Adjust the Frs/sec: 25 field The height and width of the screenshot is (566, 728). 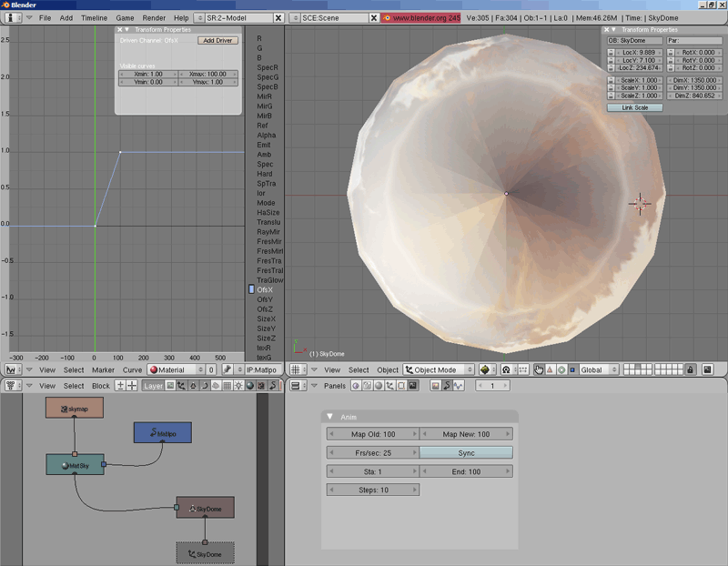[373, 452]
